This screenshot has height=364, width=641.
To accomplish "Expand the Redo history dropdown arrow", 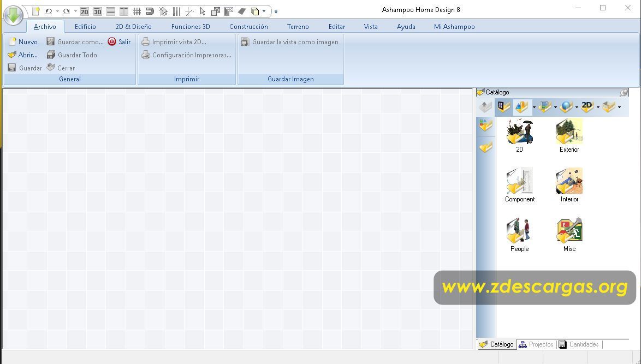I will (75, 11).
